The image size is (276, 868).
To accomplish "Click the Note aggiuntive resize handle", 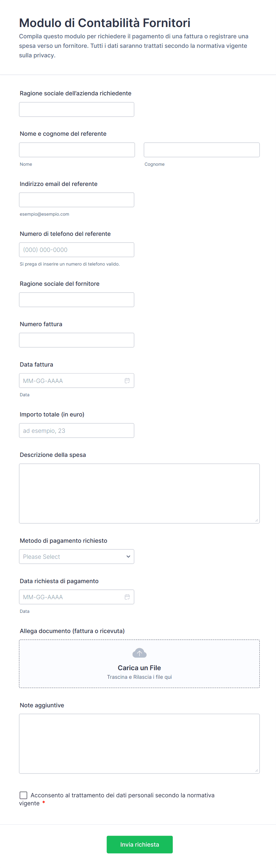I will 256,770.
